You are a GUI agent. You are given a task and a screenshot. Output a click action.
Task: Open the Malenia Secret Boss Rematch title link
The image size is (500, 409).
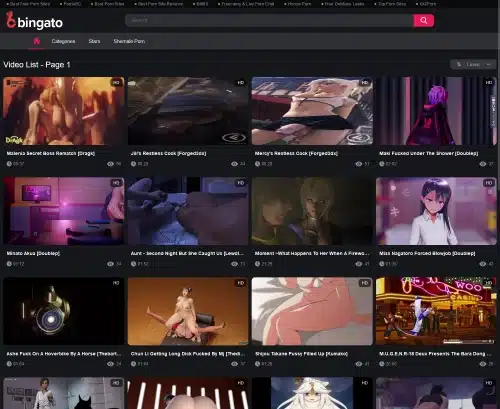point(51,153)
